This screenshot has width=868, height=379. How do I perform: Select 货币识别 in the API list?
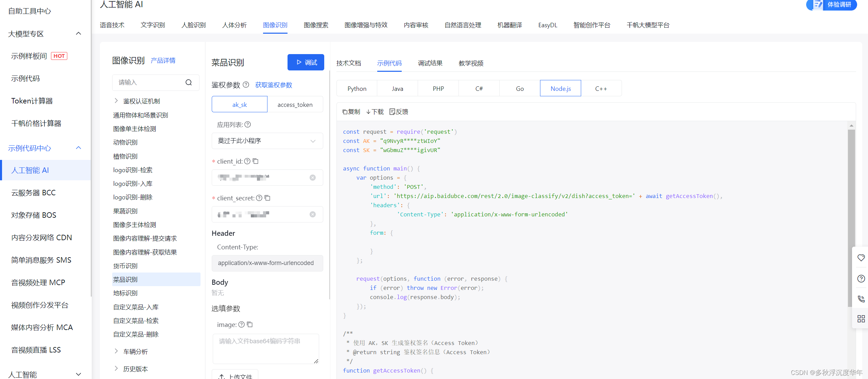pos(125,266)
